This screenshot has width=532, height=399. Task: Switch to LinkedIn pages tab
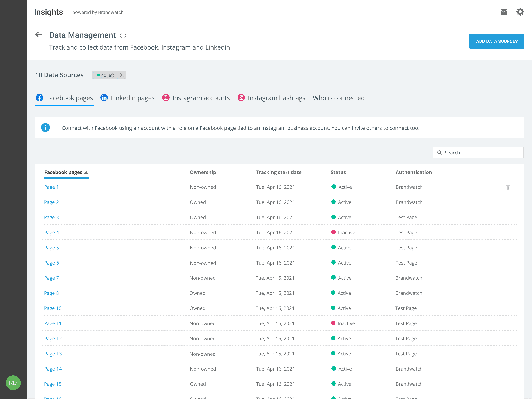(x=127, y=98)
